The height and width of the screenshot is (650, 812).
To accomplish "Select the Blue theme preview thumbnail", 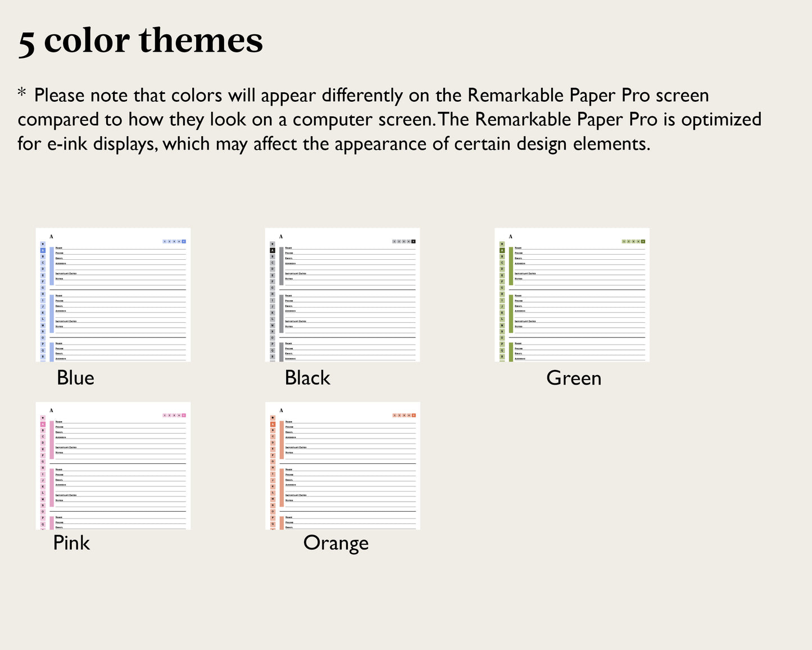I will coord(113,295).
